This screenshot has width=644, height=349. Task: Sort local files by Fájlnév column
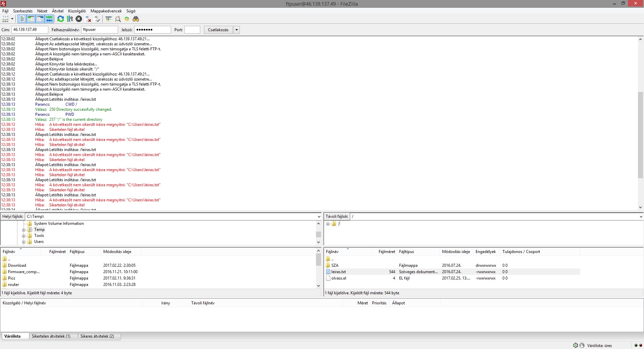coord(21,252)
